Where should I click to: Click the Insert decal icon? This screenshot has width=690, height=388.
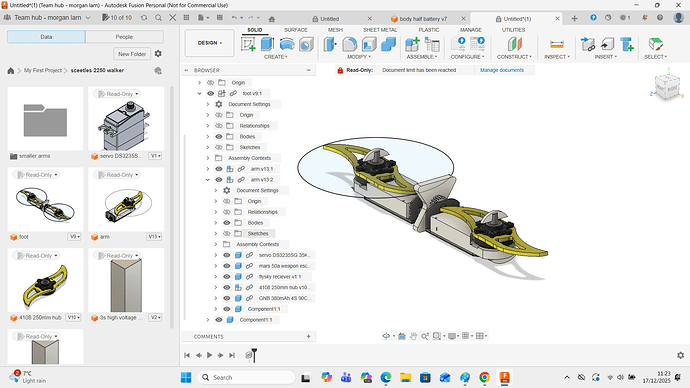pyautogui.click(x=607, y=44)
